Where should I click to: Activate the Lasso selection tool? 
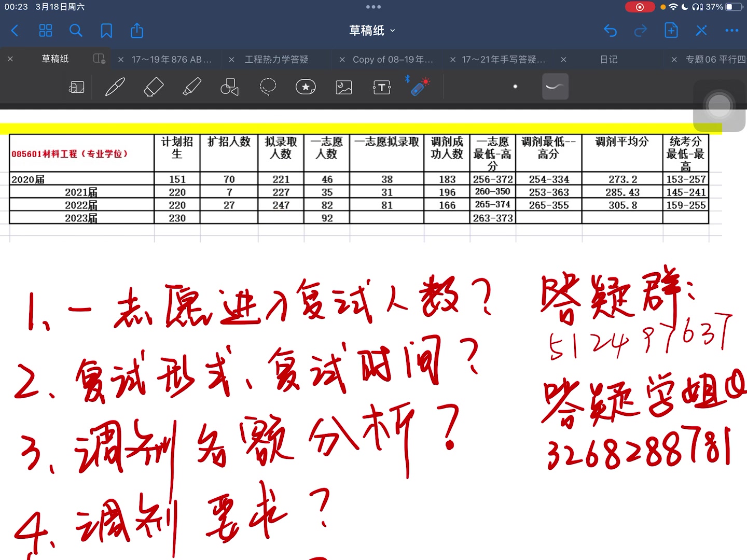(x=267, y=87)
